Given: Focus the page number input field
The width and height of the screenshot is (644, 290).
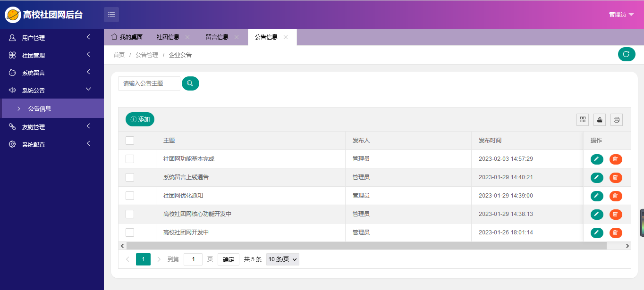Looking at the screenshot, I should click(x=193, y=259).
